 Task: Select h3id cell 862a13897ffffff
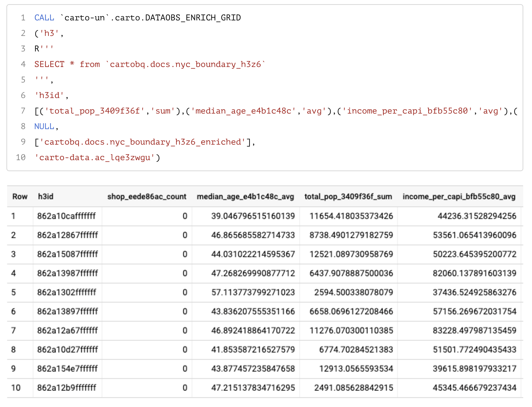pyautogui.click(x=67, y=311)
